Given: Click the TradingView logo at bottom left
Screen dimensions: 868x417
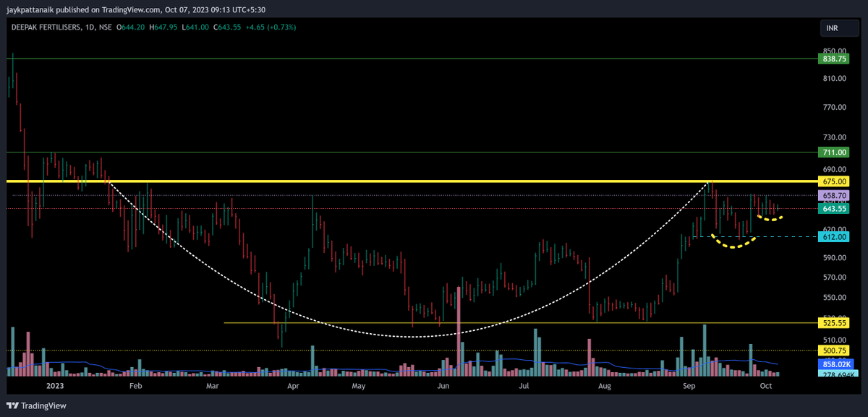Looking at the screenshot, I should [38, 405].
